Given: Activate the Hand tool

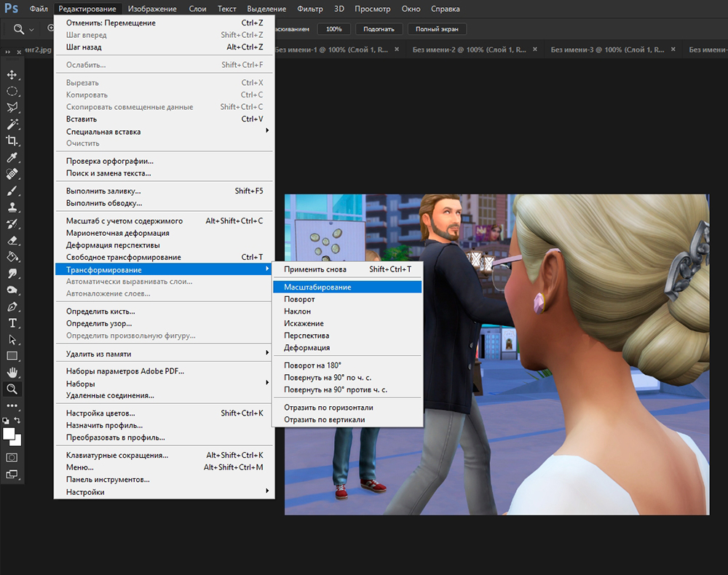Looking at the screenshot, I should pos(12,373).
